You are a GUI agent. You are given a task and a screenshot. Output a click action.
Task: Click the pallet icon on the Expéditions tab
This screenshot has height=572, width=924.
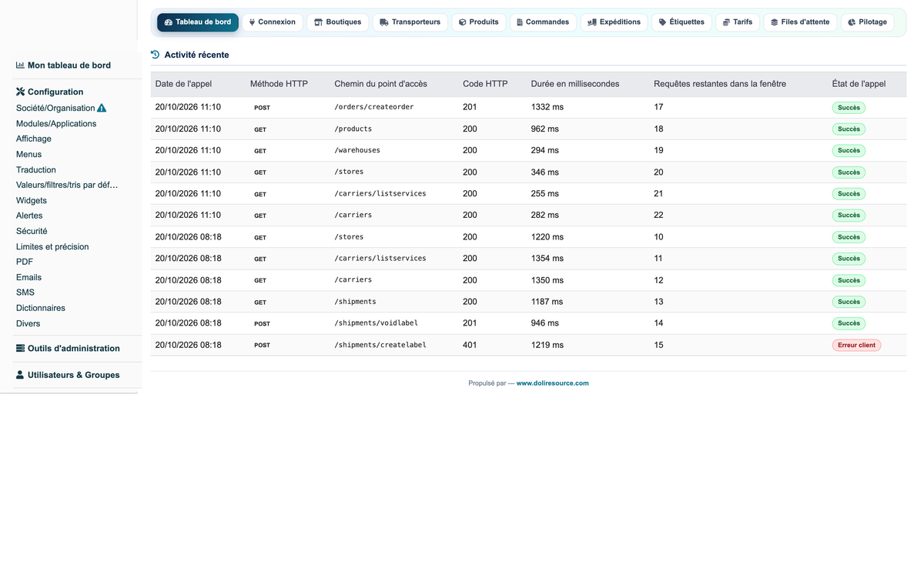592,22
